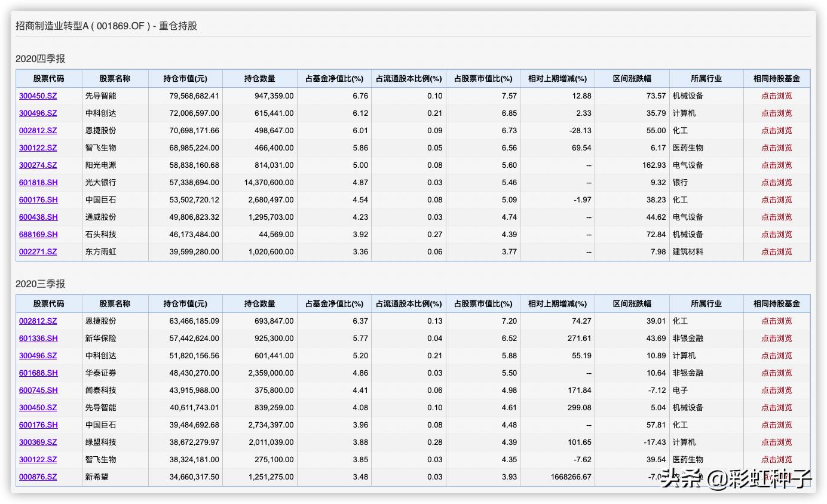This screenshot has height=504, width=827.
Task: Follow the 601688.SH stock code link
Action: click(38, 373)
